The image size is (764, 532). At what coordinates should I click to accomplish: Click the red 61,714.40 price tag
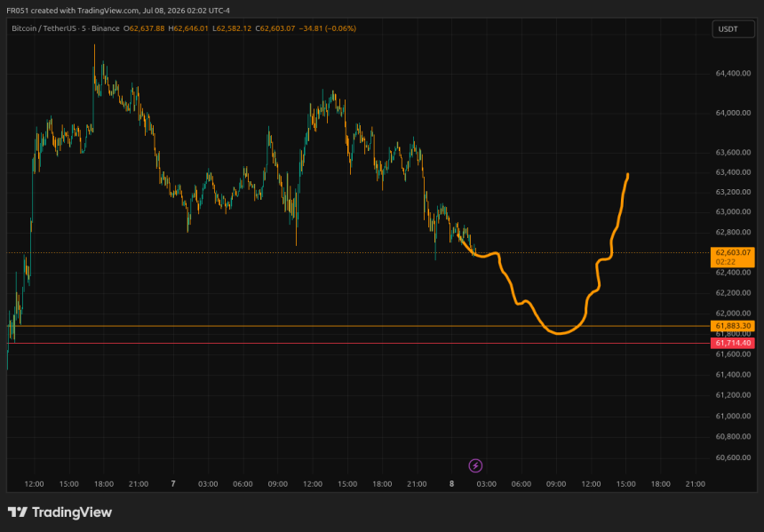coord(733,343)
